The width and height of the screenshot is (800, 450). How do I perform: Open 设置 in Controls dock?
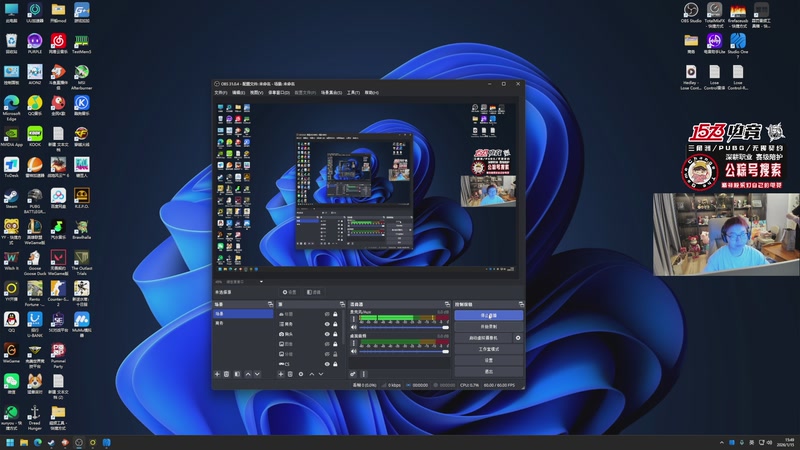(x=488, y=360)
